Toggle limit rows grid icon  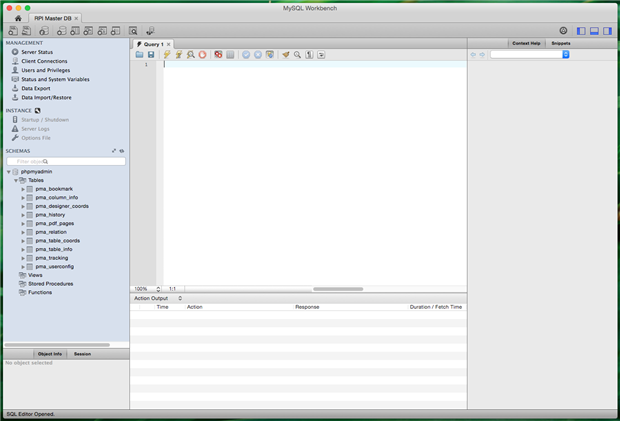click(x=230, y=55)
